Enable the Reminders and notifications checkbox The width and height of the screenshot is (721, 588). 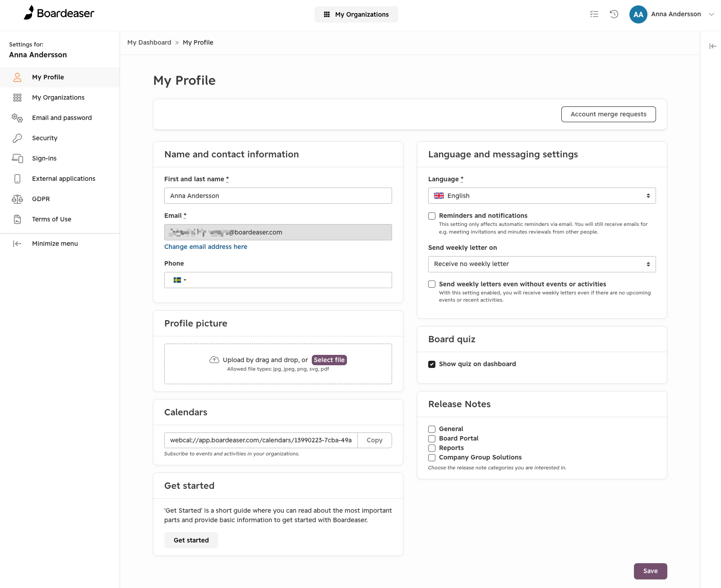click(432, 216)
